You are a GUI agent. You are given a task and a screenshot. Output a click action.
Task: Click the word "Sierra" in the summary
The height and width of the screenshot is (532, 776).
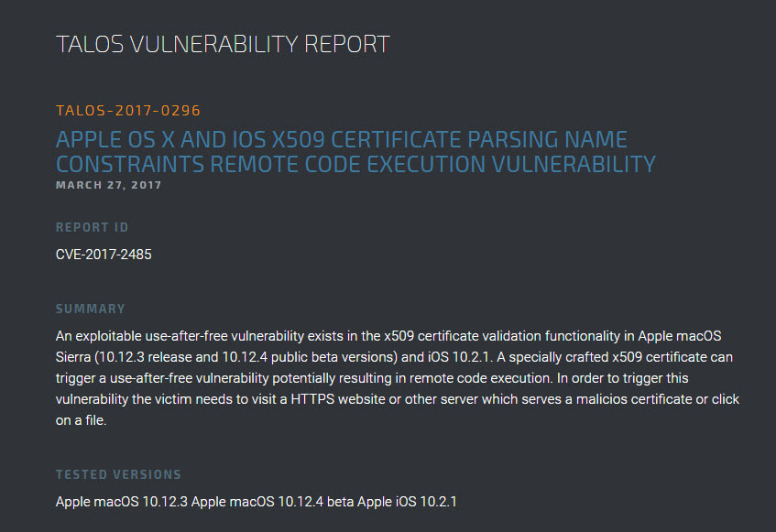click(x=75, y=356)
